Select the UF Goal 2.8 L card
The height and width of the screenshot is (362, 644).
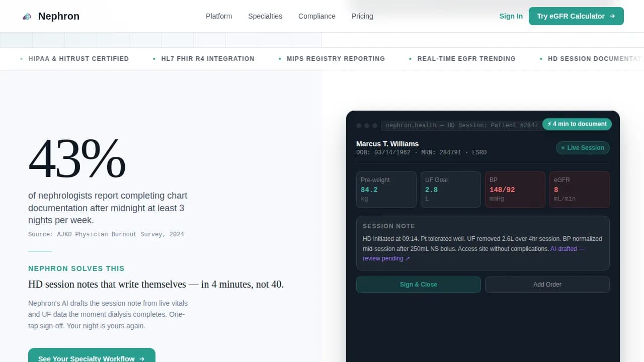pyautogui.click(x=451, y=190)
